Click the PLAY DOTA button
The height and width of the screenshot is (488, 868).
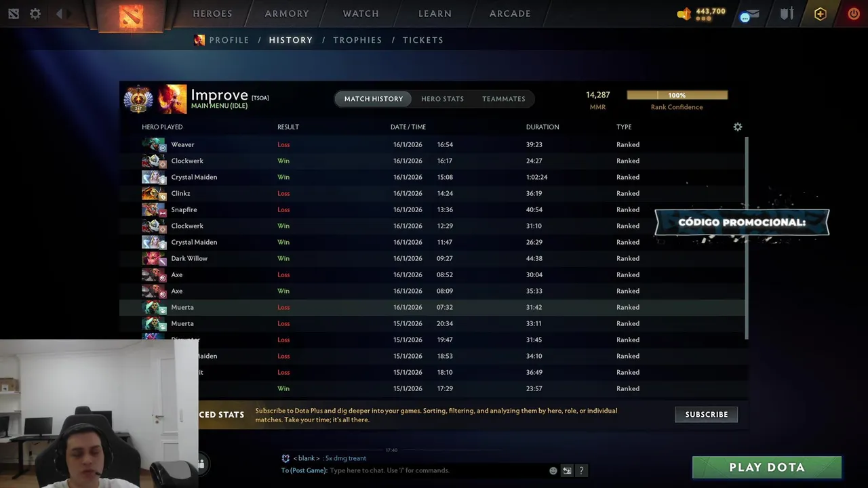(x=767, y=467)
